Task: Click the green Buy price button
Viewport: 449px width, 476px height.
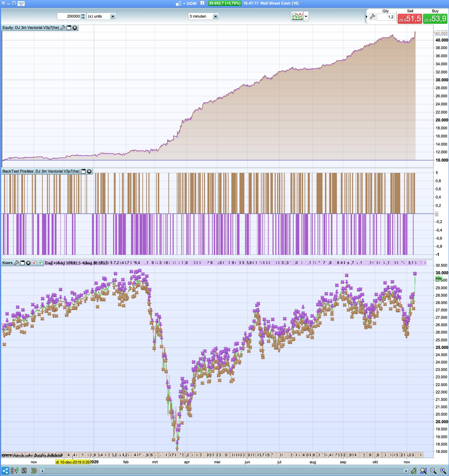Action: [435, 19]
